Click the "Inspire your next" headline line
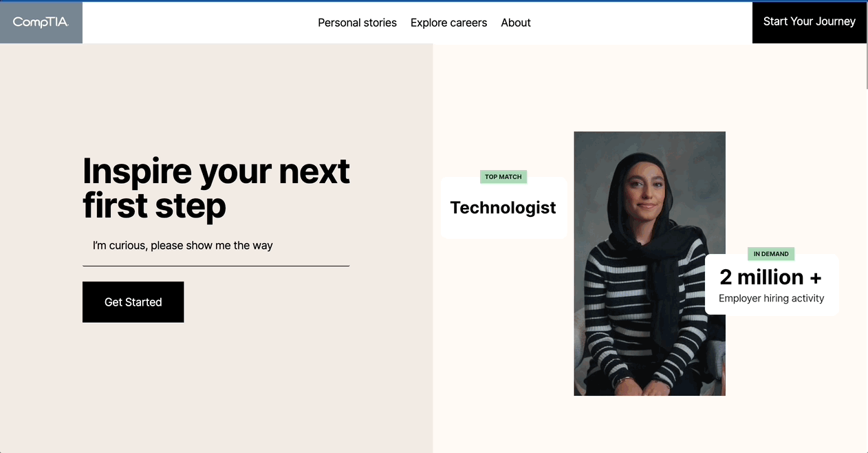Screen dimensions: 868x453 point(216,171)
